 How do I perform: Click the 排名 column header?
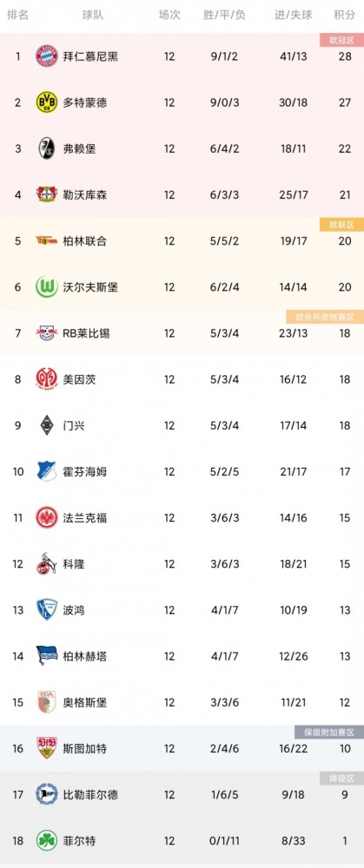17,15
